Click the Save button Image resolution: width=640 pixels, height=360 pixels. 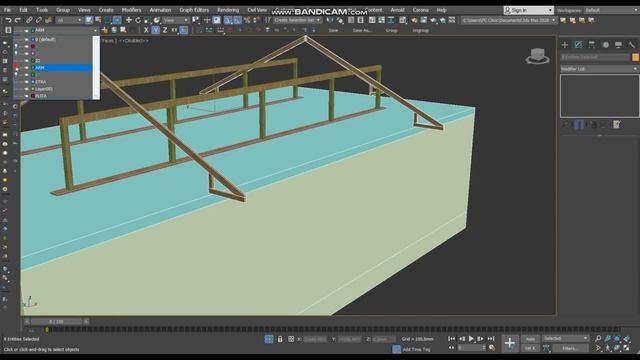(333, 30)
